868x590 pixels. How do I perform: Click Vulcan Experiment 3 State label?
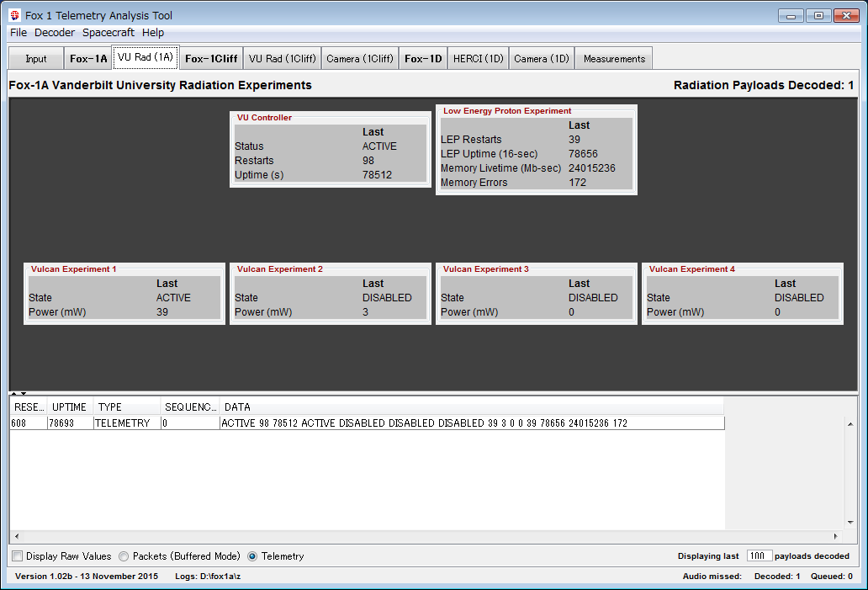click(x=453, y=298)
